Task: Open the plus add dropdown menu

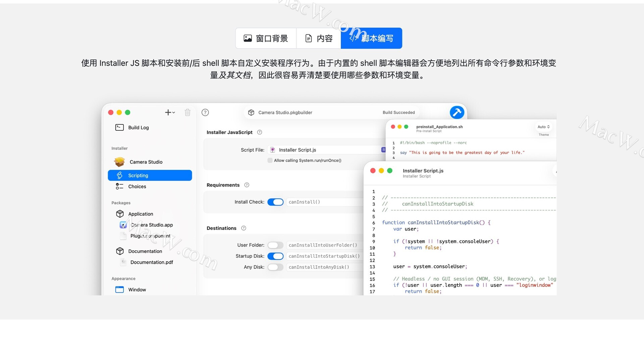Action: tap(170, 113)
